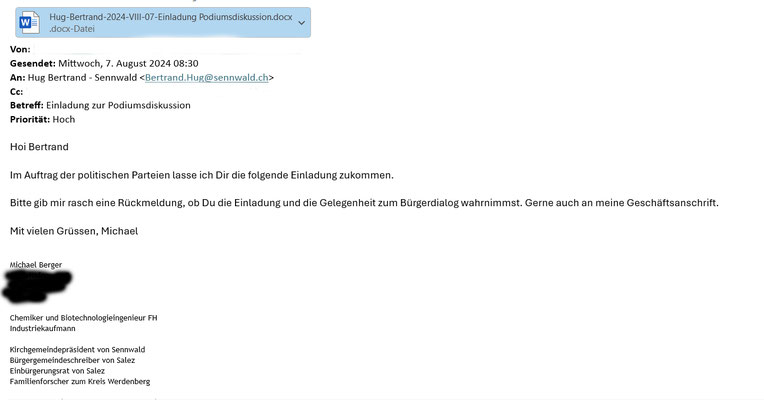Click the sentence starting 'Im Auftrag der politischen Parteien'

coord(202,175)
